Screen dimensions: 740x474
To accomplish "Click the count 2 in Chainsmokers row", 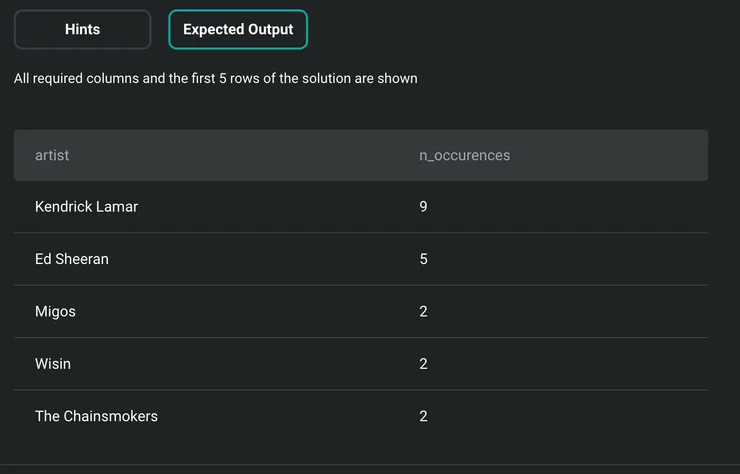I will pos(424,416).
